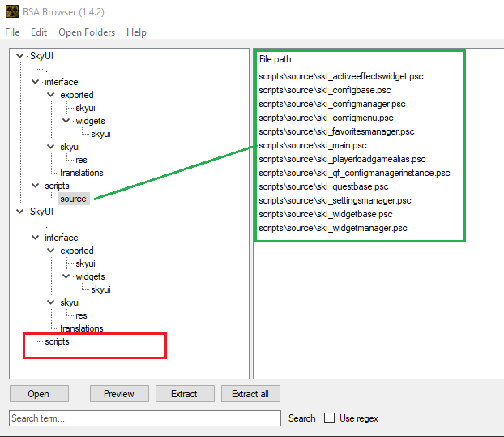Select ski_settingsmanager.psc file row

[x=335, y=200]
